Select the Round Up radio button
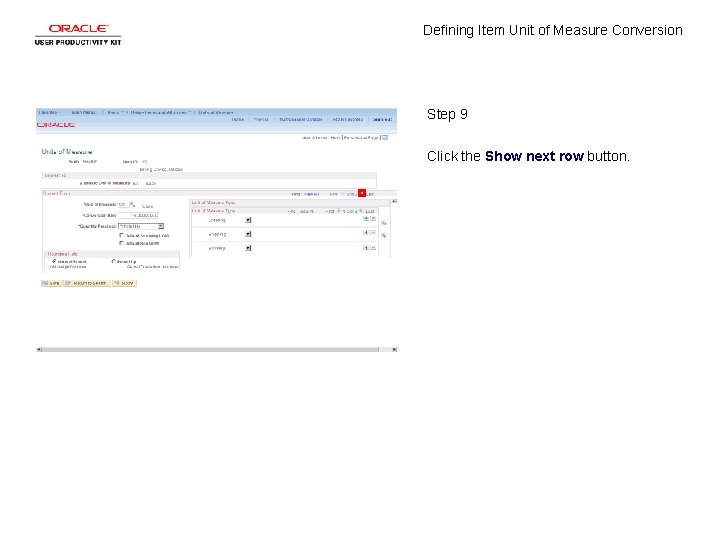Screen dimensions: 720x540 113,261
